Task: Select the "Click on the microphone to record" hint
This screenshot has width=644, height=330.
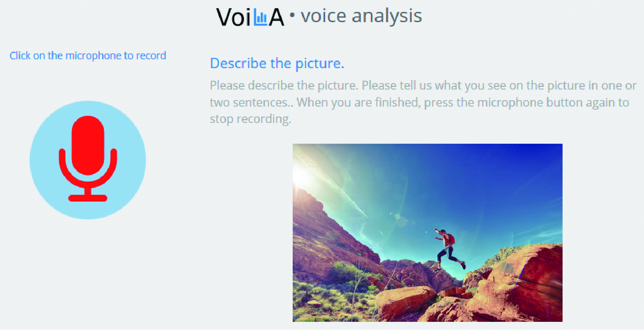Action: tap(88, 56)
